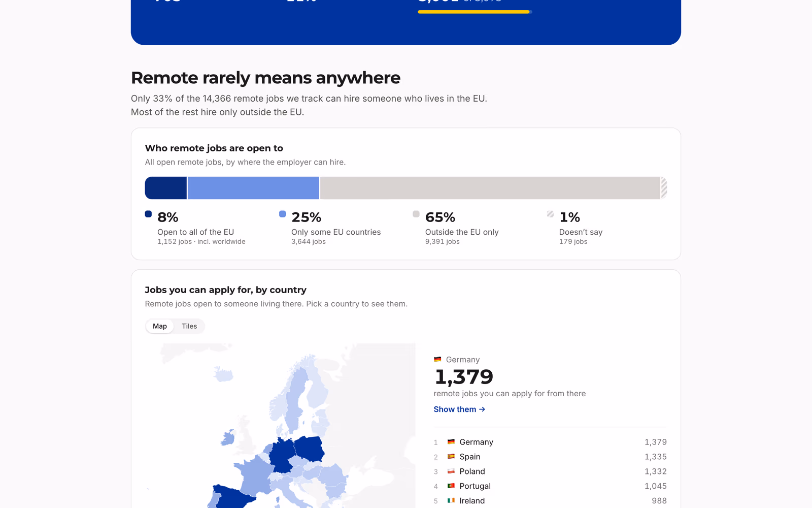
Task: Click the grey legend dot beside 65%
Action: click(x=416, y=214)
